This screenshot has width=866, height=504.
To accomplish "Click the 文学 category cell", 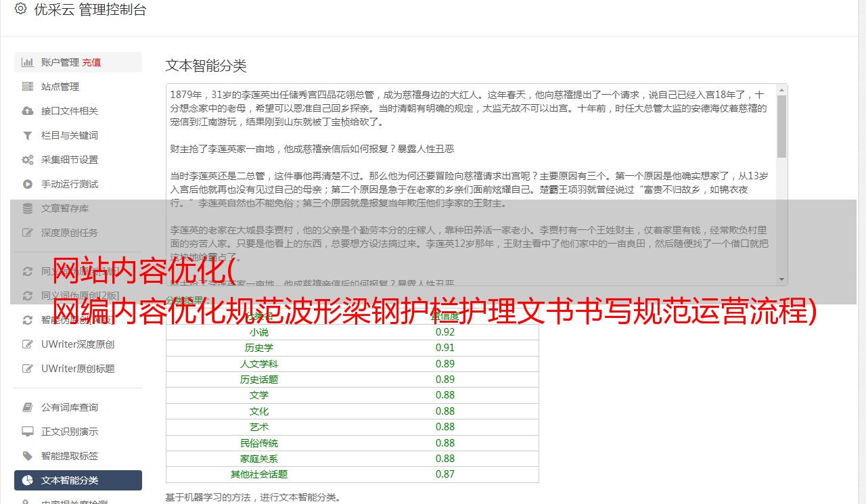I will (x=259, y=395).
